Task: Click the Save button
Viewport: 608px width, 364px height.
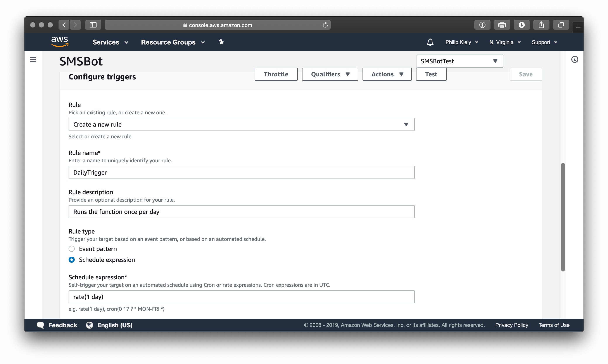Action: [x=525, y=74]
